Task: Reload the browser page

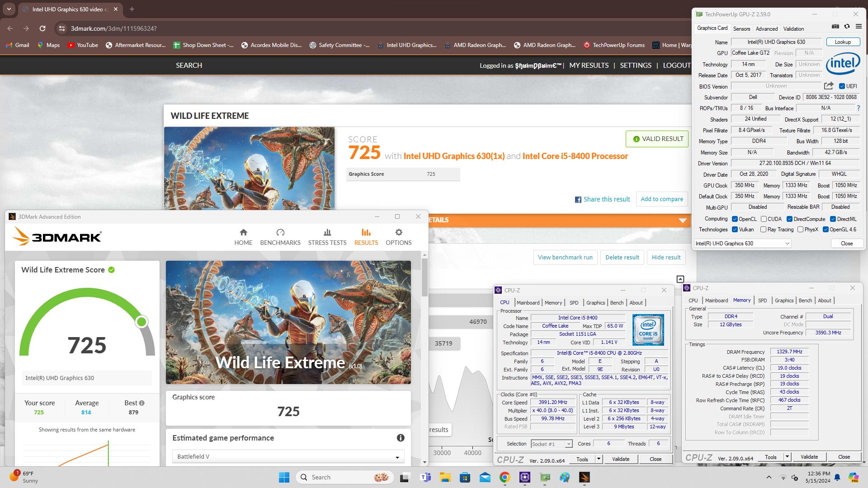Action: pyautogui.click(x=42, y=28)
